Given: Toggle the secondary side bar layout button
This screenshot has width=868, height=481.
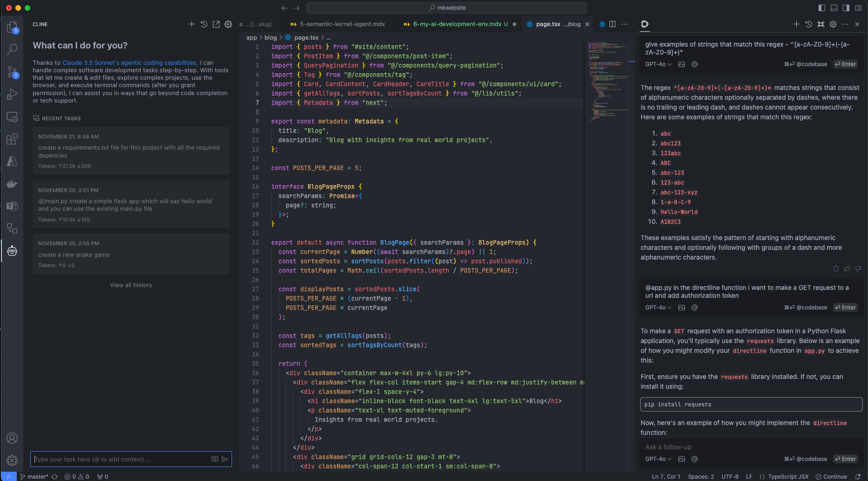Looking at the screenshot, I should click(x=846, y=8).
